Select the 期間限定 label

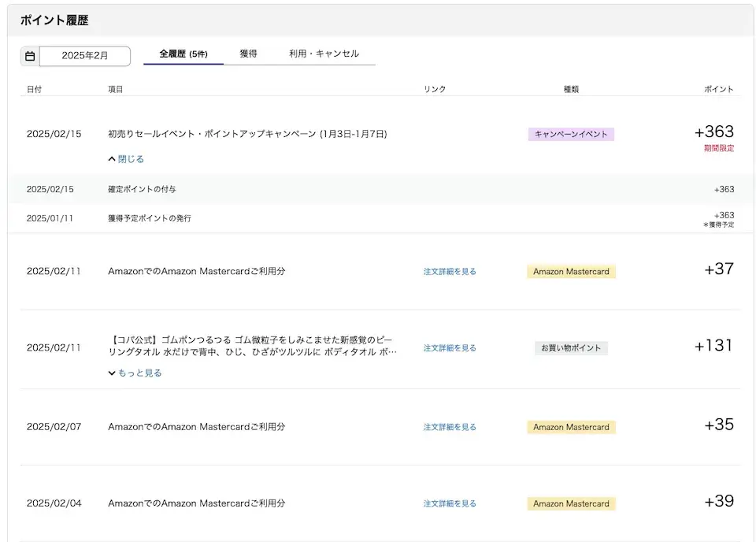[x=717, y=149]
